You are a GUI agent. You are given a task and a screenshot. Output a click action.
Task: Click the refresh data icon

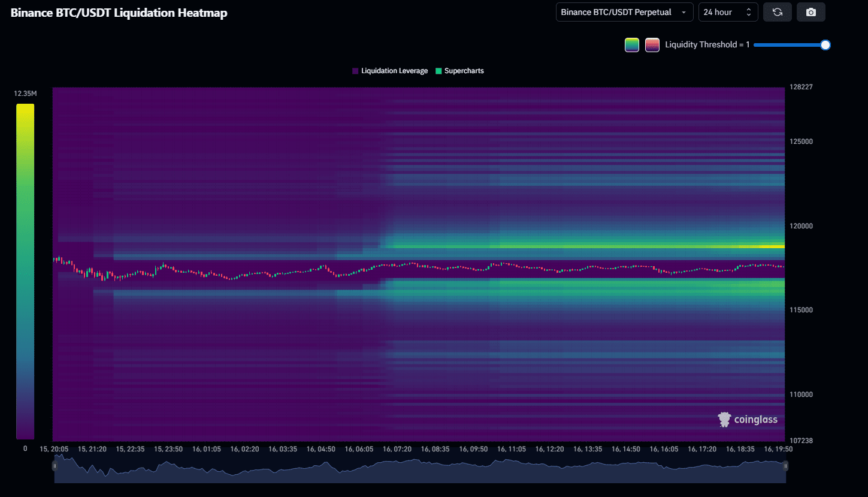pos(778,12)
